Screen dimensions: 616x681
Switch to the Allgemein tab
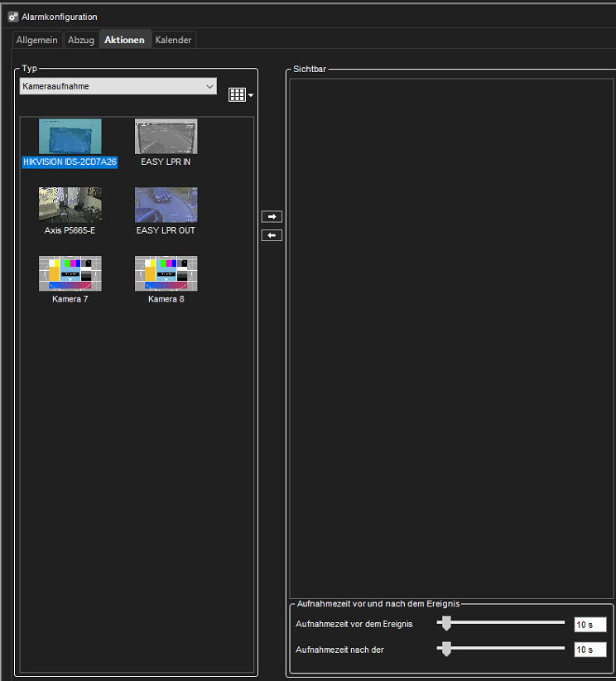tap(37, 40)
